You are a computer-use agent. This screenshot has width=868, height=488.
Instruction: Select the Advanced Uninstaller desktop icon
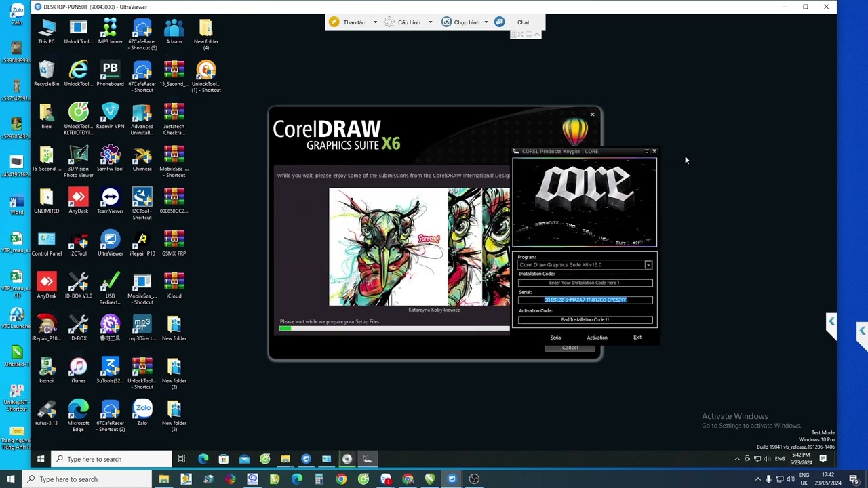click(x=142, y=119)
